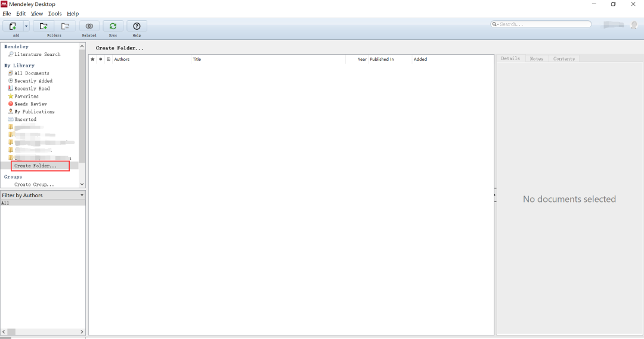Sort by Published In column header
This screenshot has height=339, width=644.
pyautogui.click(x=390, y=59)
